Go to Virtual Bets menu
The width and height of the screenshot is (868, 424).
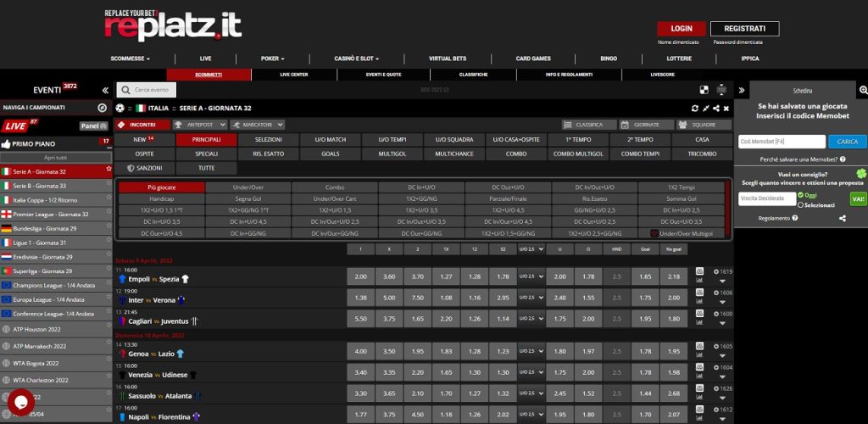coord(448,59)
